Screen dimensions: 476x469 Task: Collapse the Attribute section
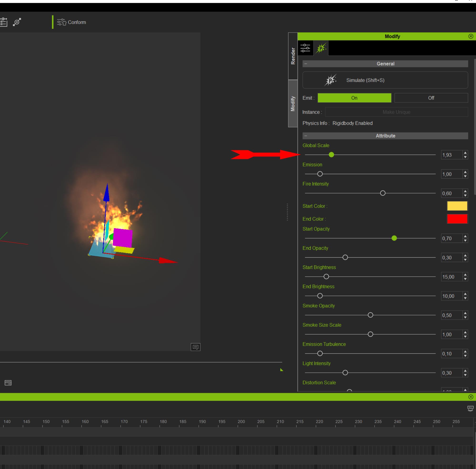pyautogui.click(x=306, y=136)
